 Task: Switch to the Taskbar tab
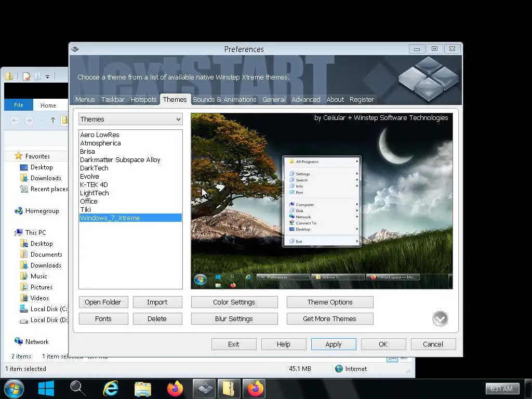pos(113,99)
